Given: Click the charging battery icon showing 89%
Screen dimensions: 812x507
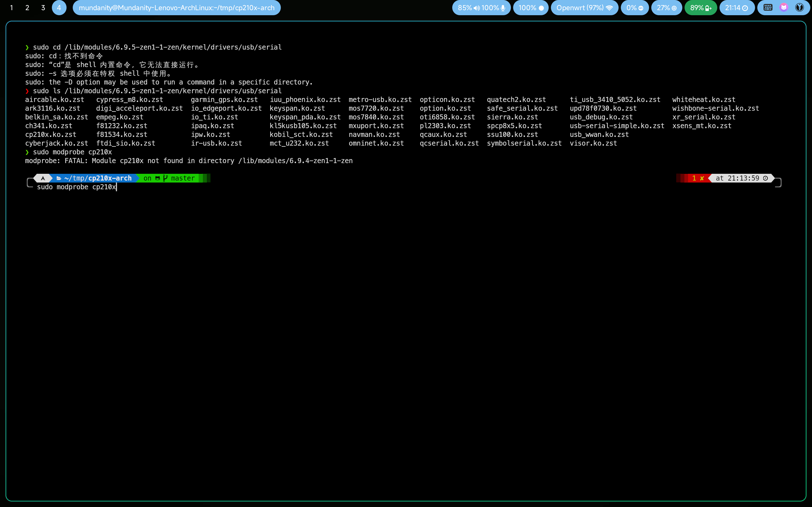Looking at the screenshot, I should [708, 7].
